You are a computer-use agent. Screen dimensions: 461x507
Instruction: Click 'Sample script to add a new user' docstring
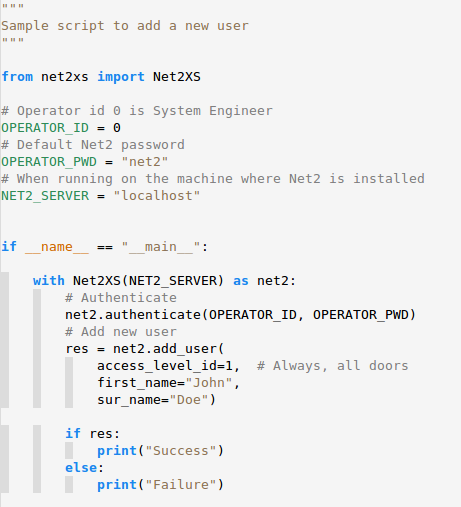pyautogui.click(x=125, y=26)
